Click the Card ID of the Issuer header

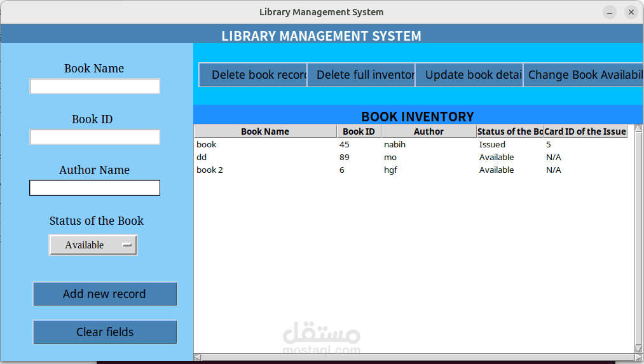pyautogui.click(x=586, y=131)
